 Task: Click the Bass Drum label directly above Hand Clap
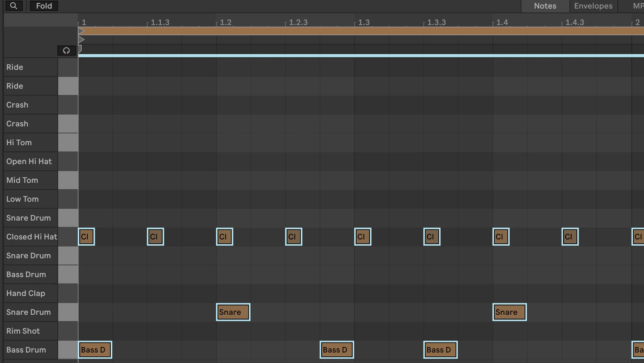(x=26, y=274)
